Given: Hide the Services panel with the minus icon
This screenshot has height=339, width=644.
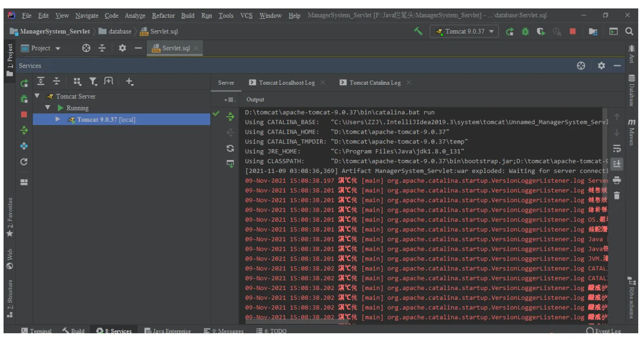Looking at the screenshot, I should pos(617,66).
